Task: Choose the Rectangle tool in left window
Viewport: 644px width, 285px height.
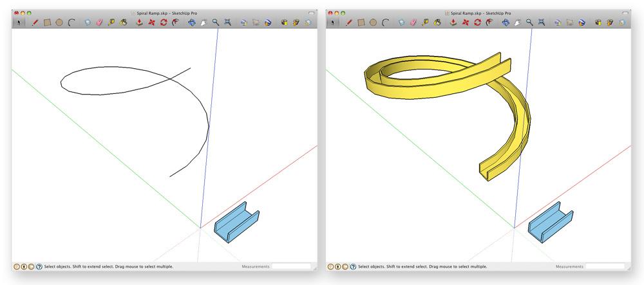Action: click(x=47, y=22)
